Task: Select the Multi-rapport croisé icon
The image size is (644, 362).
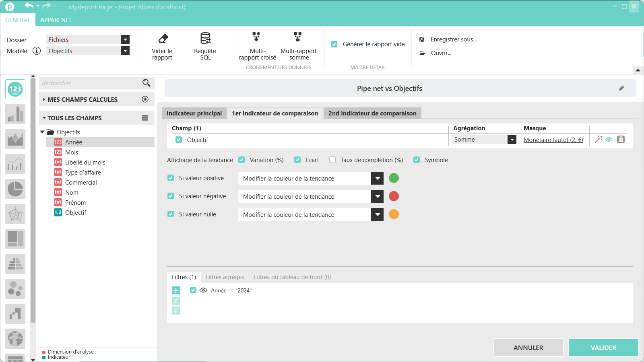Action: 256,37
